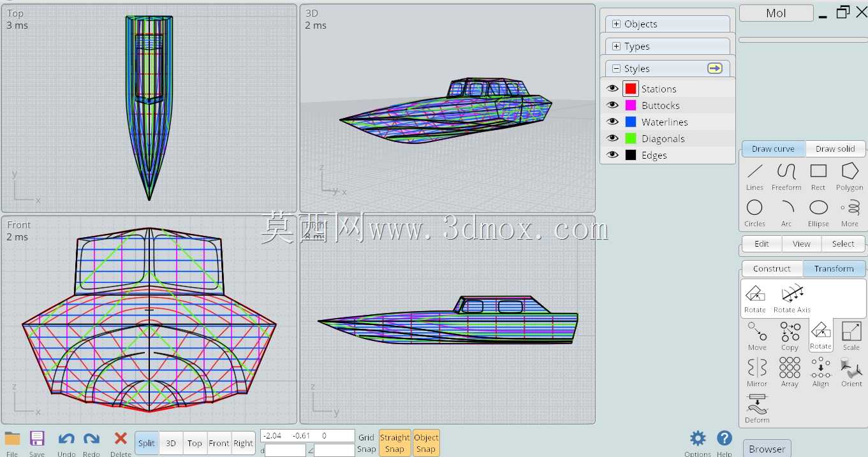Click the Buttocks magenta color swatch
868x457 pixels.
[x=631, y=105]
